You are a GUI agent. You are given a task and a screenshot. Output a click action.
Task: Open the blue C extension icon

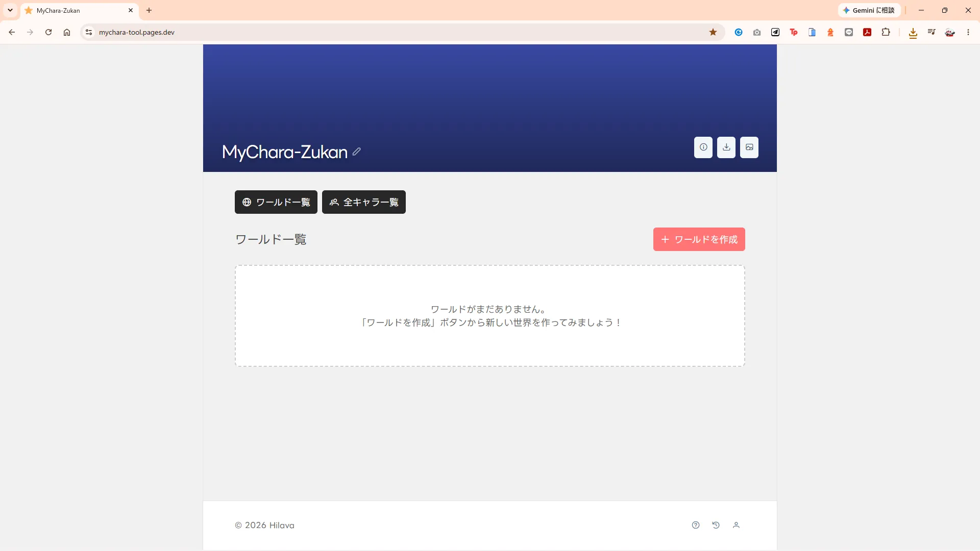pos(739,32)
